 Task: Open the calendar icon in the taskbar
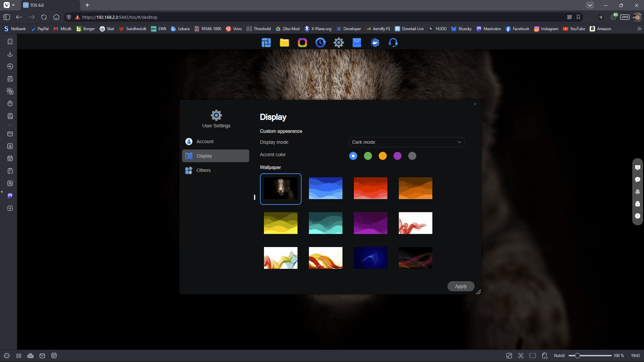coord(54,356)
